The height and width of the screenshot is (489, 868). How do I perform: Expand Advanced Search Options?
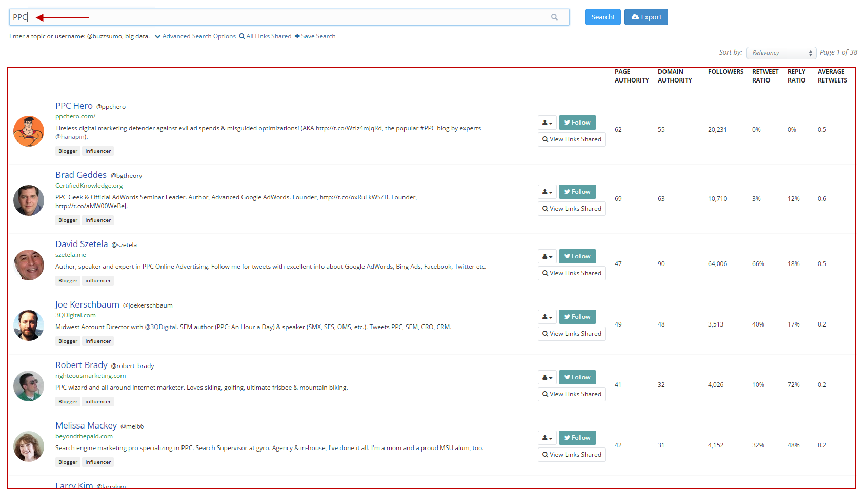195,36
